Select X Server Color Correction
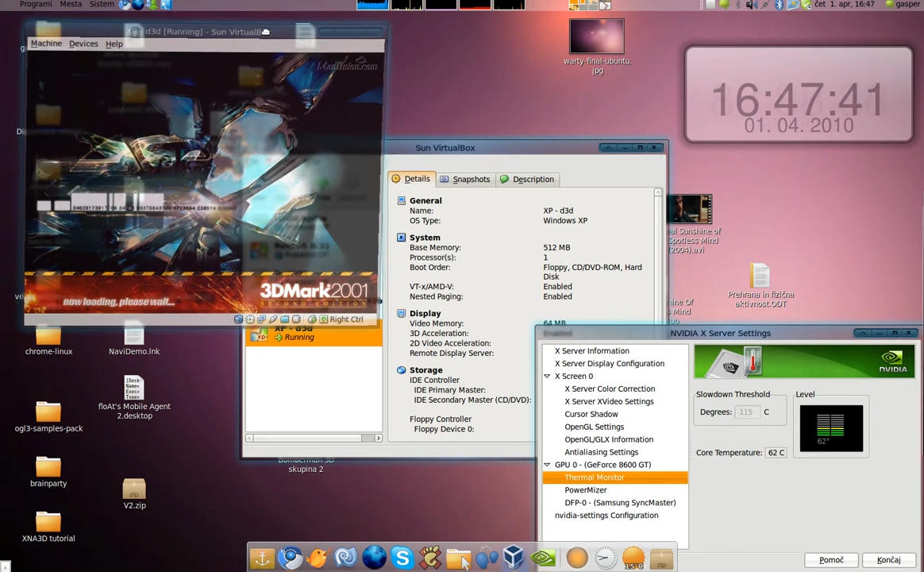This screenshot has width=924, height=572. click(610, 388)
